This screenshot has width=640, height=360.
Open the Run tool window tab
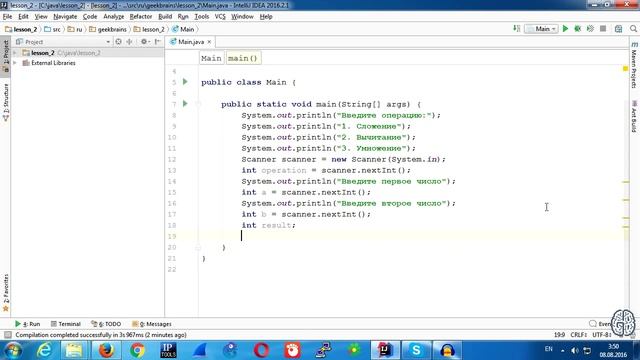tap(28, 324)
